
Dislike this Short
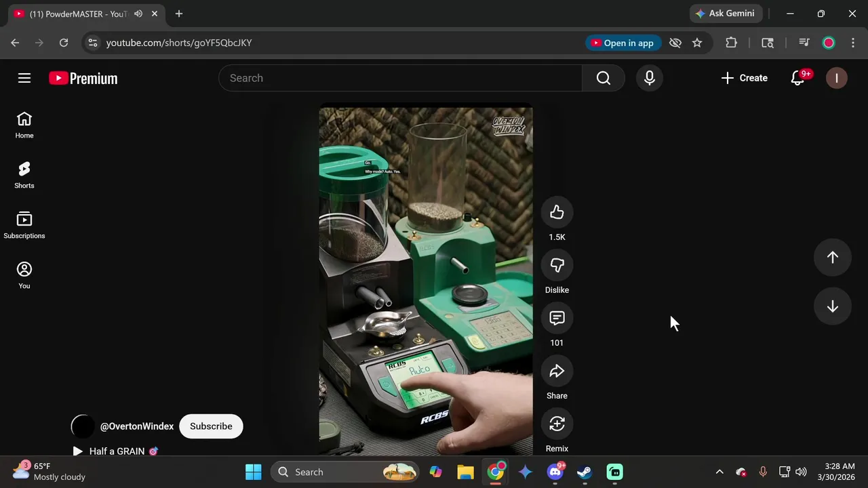(557, 265)
